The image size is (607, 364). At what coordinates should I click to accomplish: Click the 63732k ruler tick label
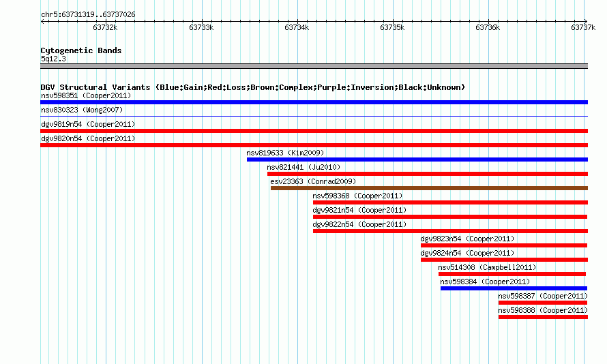pyautogui.click(x=105, y=27)
